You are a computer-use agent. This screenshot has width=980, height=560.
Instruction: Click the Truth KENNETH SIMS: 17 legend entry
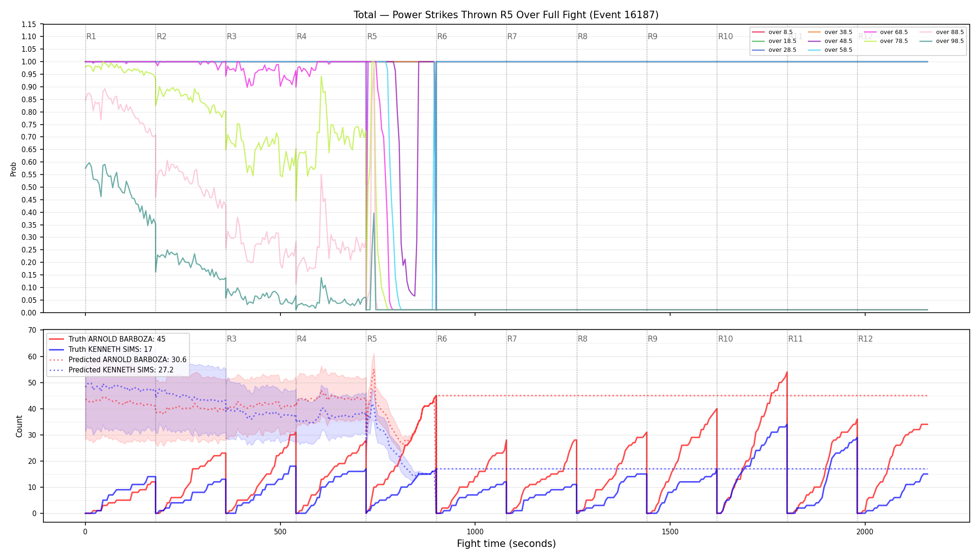tap(101, 350)
